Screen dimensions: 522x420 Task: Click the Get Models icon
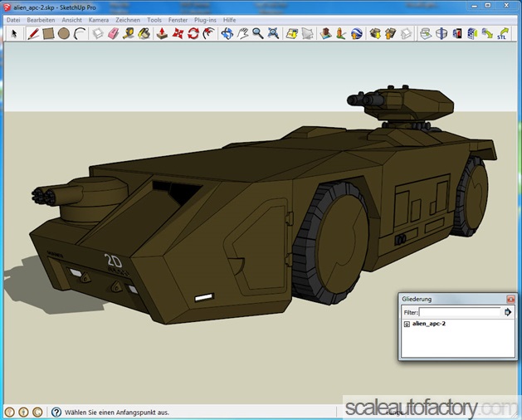pyautogui.click(x=375, y=34)
